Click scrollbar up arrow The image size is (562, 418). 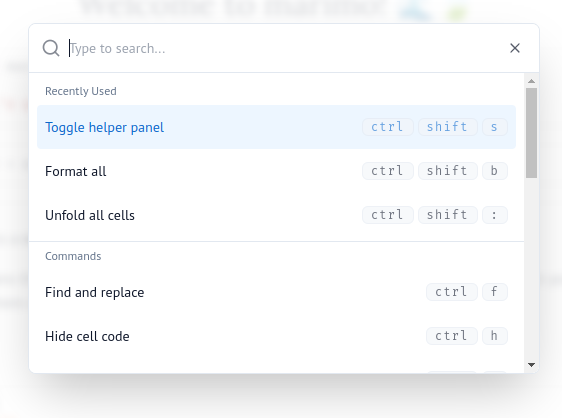tap(532, 81)
